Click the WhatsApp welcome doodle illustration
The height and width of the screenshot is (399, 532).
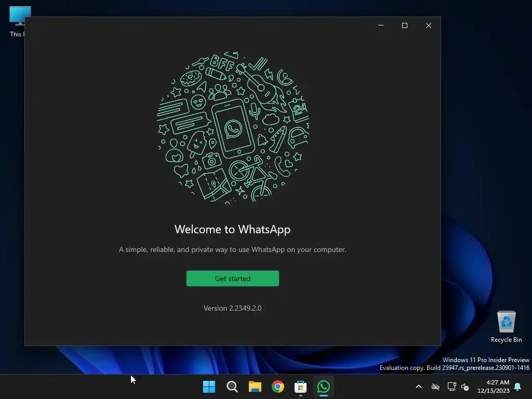(x=233, y=128)
